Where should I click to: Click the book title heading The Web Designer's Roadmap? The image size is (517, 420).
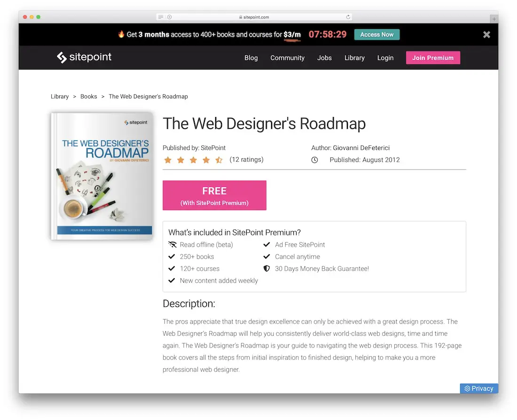pos(264,124)
